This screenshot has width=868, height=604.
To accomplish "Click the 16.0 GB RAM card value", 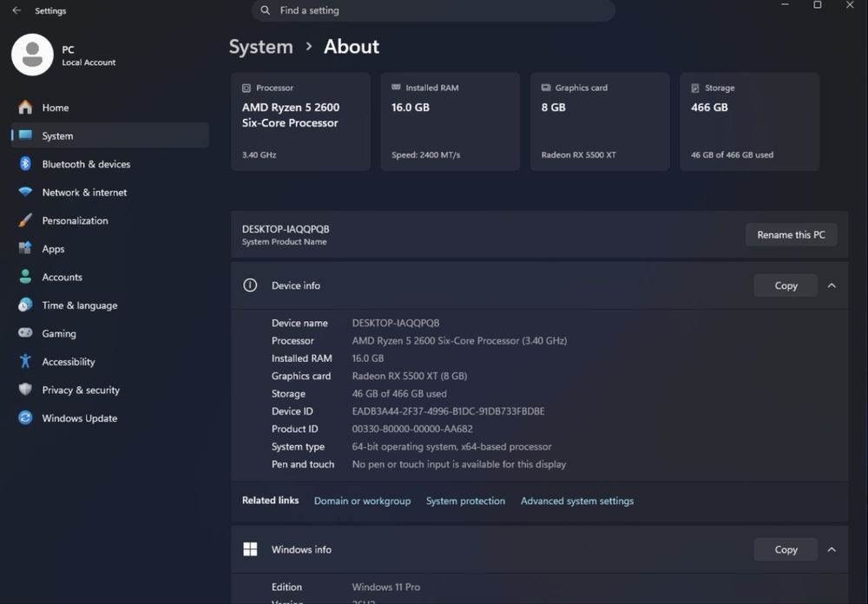I will 411,108.
